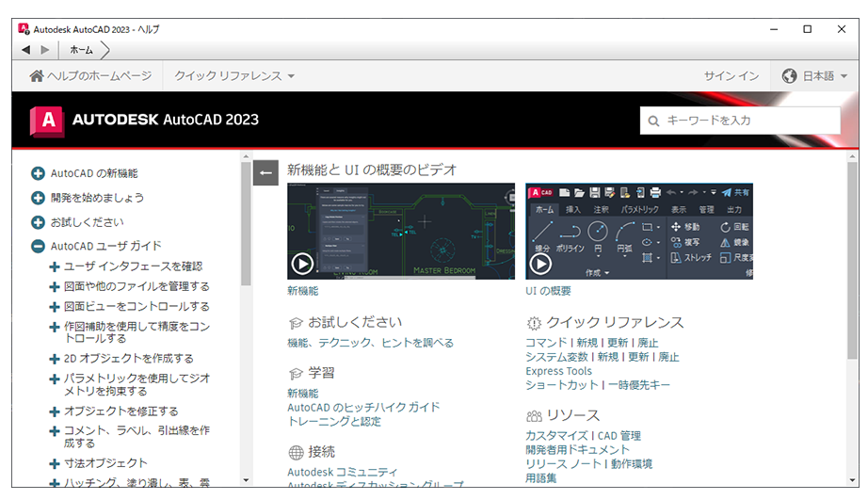Viewport: 868px width, 500px height.
Task: Click the globe language icon
Action: (x=789, y=76)
